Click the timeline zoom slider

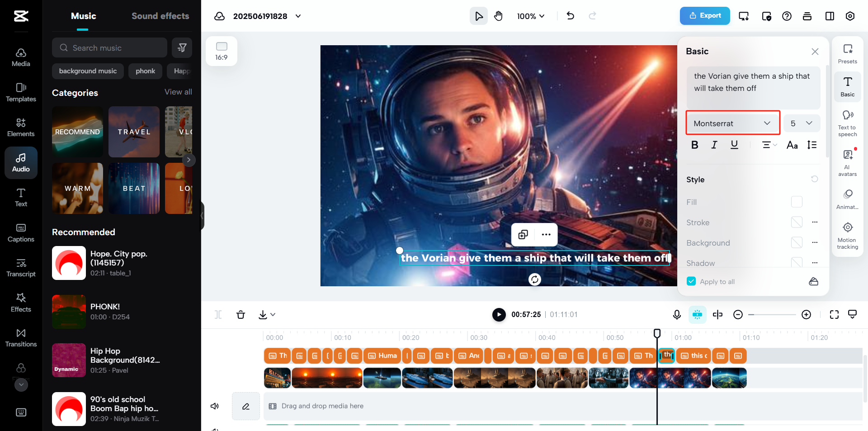(772, 315)
